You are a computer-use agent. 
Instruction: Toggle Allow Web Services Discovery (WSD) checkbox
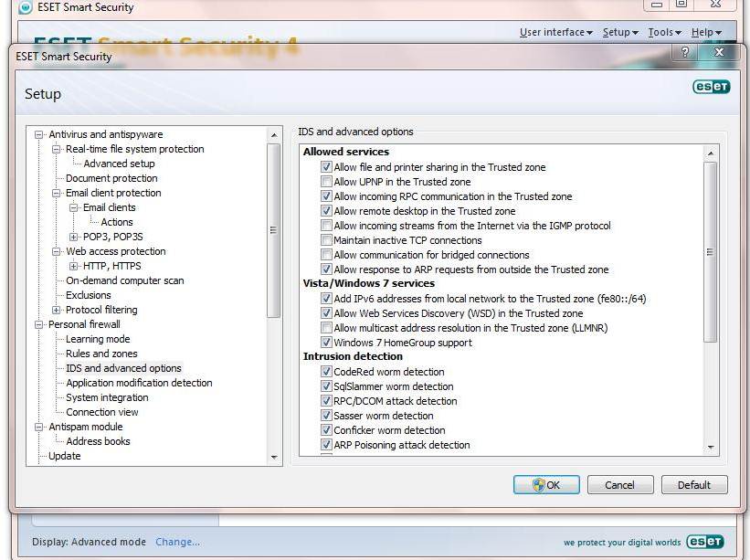326,313
